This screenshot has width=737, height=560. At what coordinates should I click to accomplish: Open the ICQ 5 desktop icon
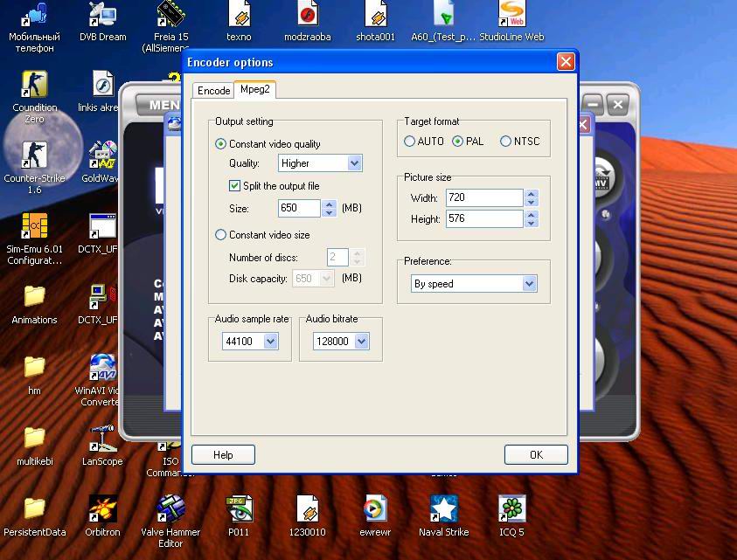[x=511, y=508]
